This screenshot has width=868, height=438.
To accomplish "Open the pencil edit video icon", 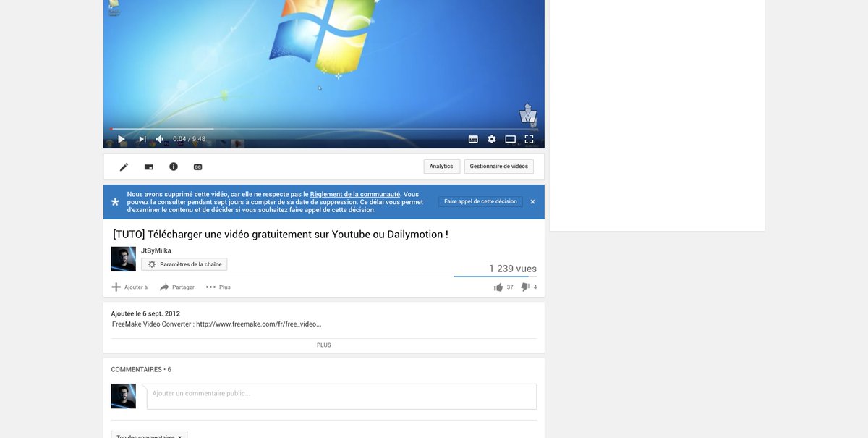I will (124, 167).
